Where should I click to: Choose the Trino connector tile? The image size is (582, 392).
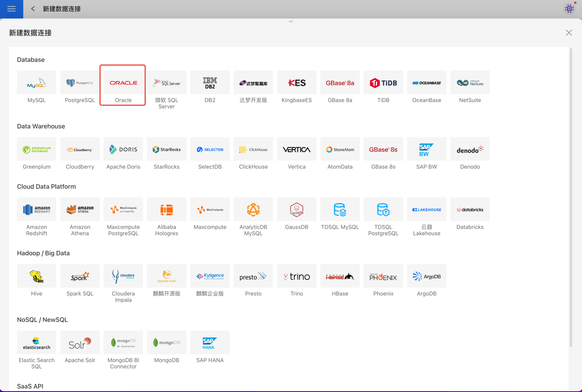coord(296,276)
